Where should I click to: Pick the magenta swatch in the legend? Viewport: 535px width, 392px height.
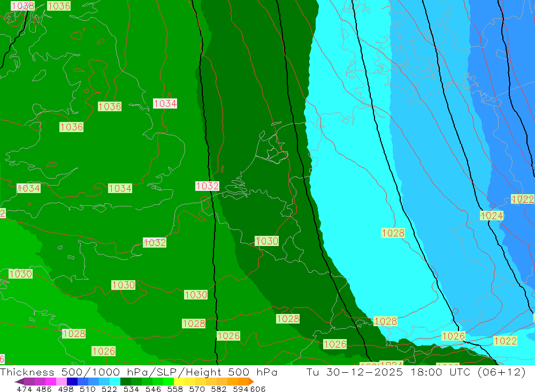[50, 381]
